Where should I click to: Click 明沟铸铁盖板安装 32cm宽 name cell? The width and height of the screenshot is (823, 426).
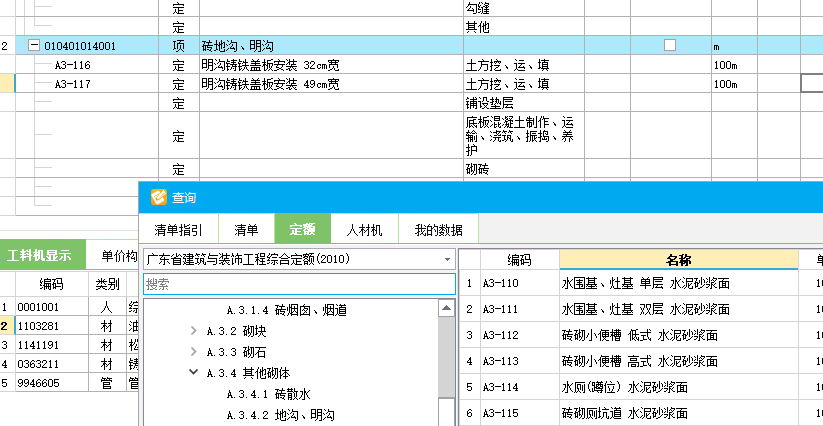tap(331, 65)
